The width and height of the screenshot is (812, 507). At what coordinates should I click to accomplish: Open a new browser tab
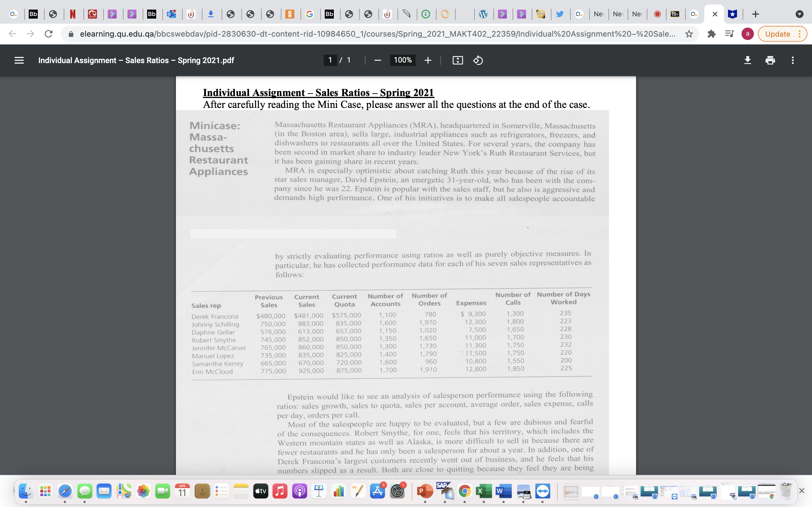[755, 14]
